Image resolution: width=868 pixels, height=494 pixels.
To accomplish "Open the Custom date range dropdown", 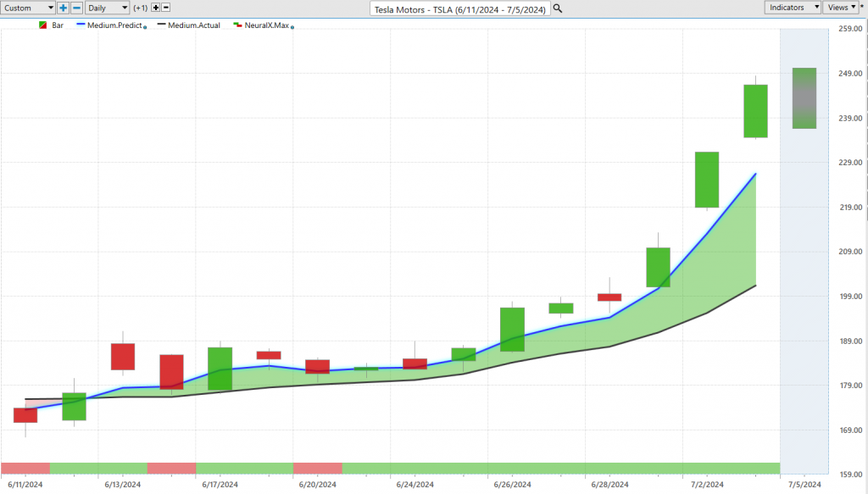I will pyautogui.click(x=28, y=8).
